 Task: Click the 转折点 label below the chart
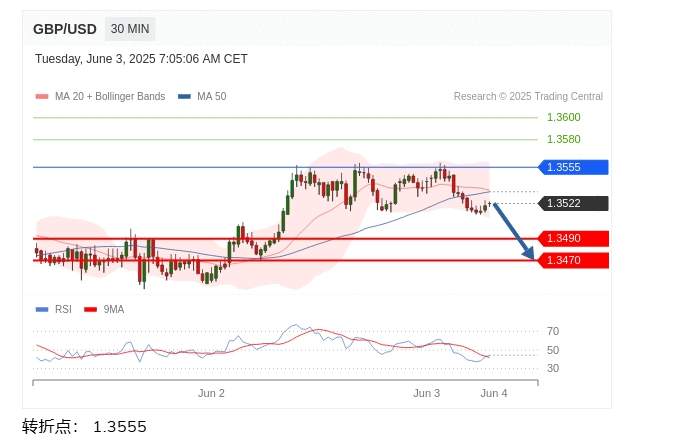pos(50,427)
